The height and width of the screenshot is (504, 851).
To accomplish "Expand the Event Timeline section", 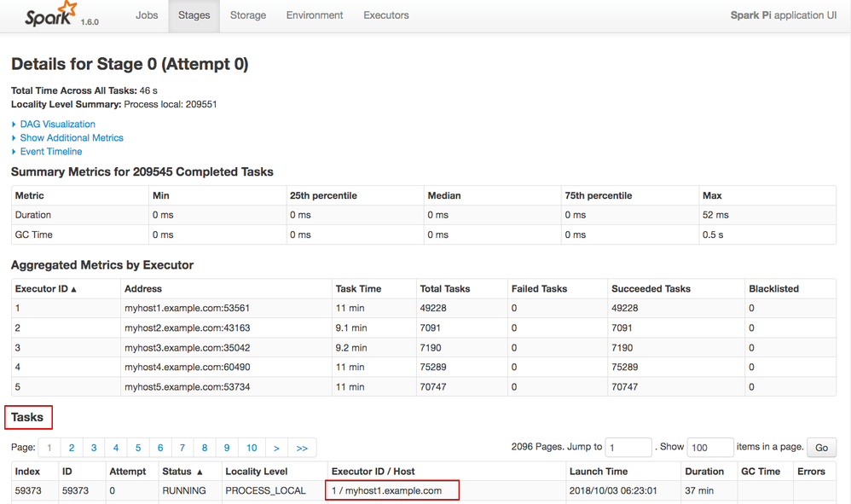I will coord(51,151).
